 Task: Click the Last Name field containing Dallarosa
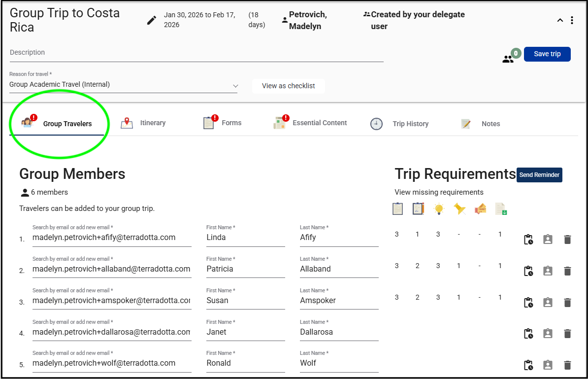click(x=339, y=332)
